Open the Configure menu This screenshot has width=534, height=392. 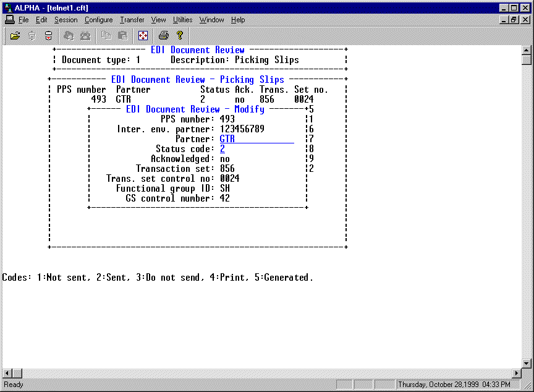98,20
